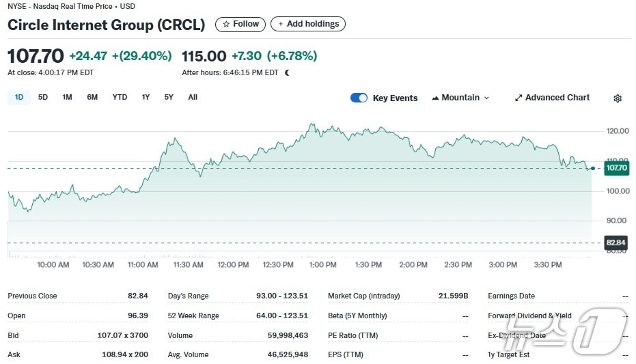This screenshot has height=364, width=636.
Task: Select the 1D time range tab
Action: (19, 97)
